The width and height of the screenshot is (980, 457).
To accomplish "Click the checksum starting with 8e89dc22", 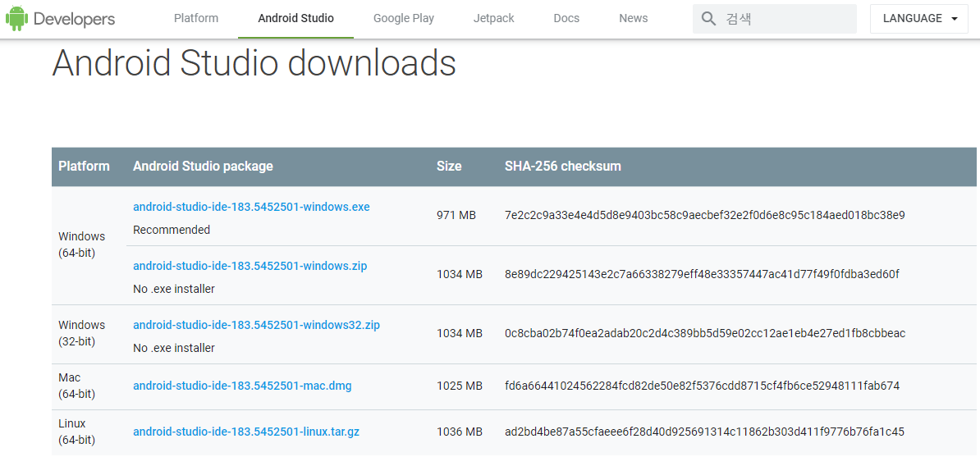I will click(702, 274).
